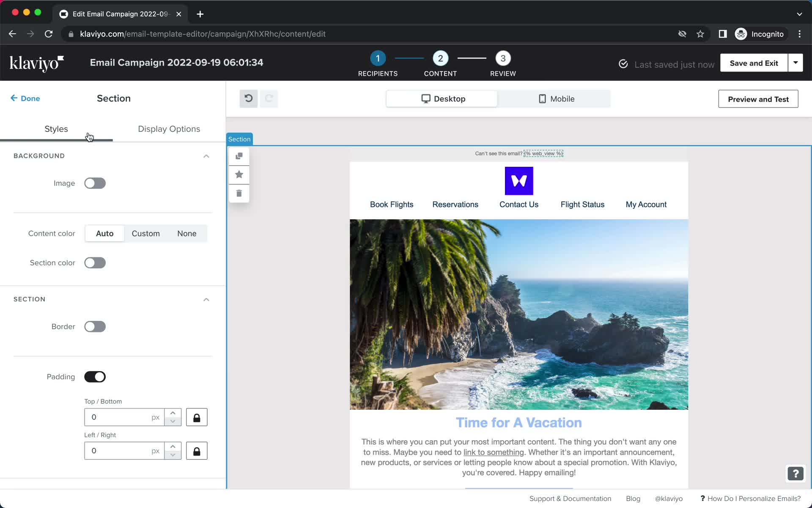Viewport: 812px width, 508px height.
Task: Click Save and Exit button
Action: click(x=754, y=63)
